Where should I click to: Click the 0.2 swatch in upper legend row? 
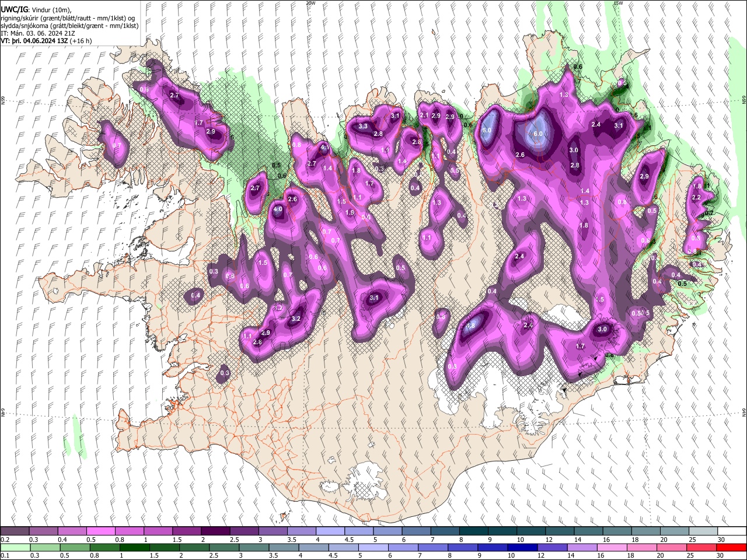pyautogui.click(x=15, y=531)
